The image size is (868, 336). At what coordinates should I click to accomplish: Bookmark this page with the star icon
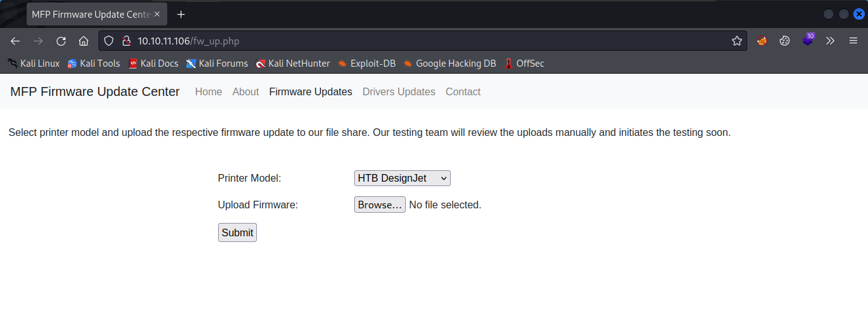[737, 41]
